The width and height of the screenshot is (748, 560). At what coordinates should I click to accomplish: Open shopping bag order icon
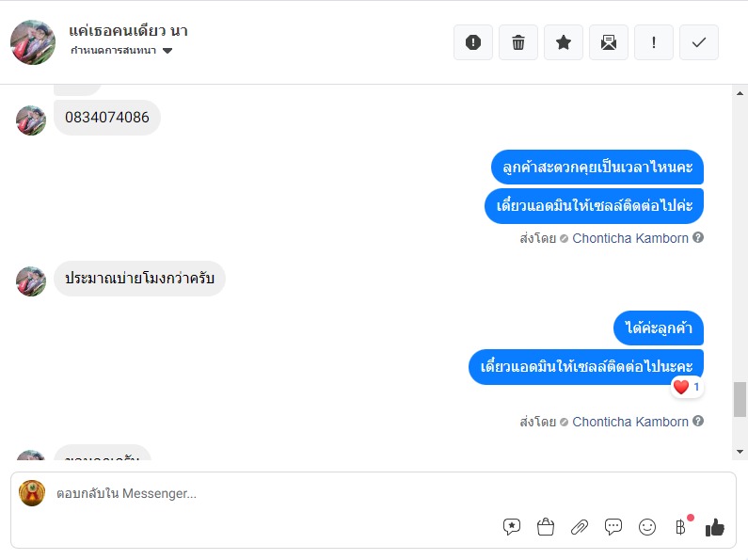coord(546,527)
